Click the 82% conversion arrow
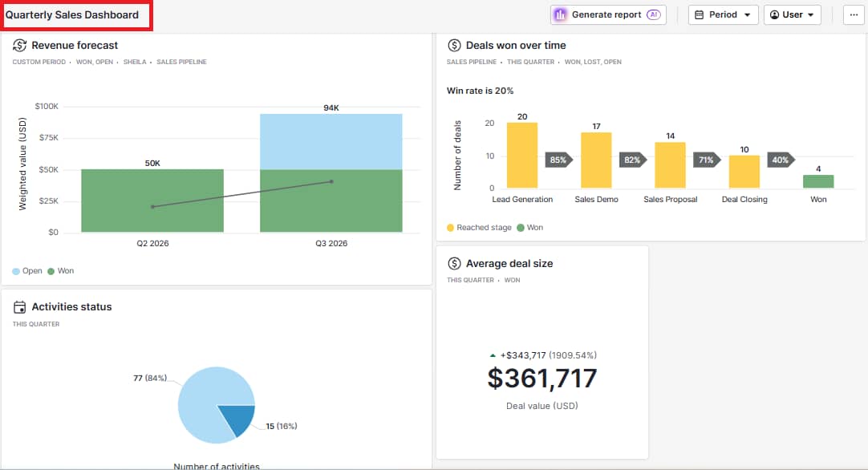This screenshot has height=470, width=868. coord(633,160)
